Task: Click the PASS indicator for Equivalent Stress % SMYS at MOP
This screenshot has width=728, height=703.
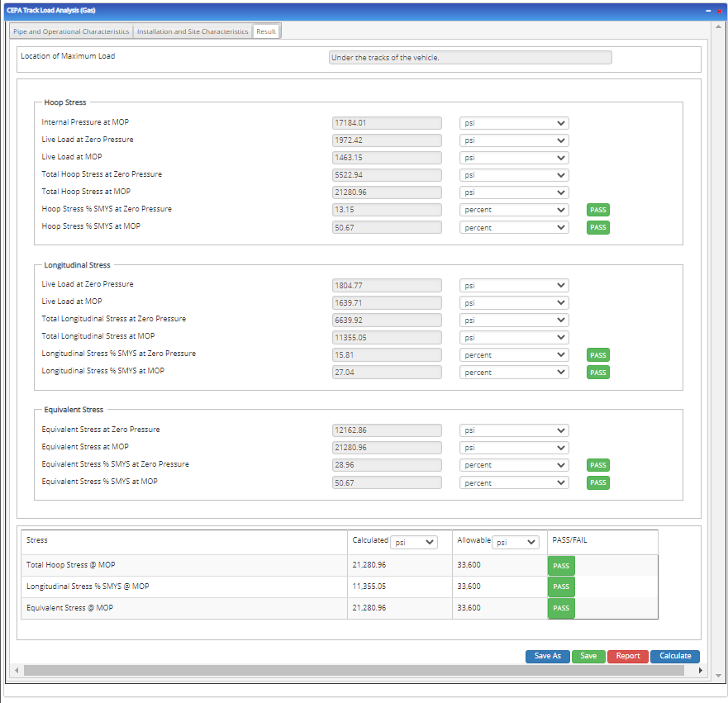Action: coord(597,482)
